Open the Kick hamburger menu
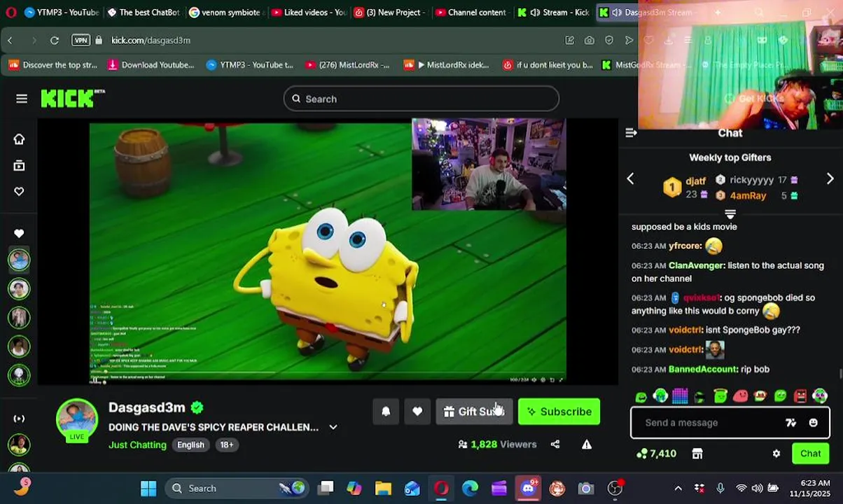 click(22, 99)
